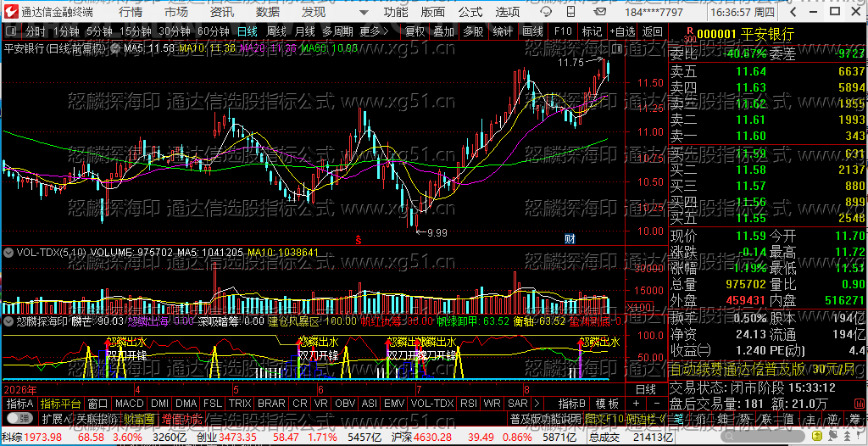Toggle the 弹 pill switch
Image resolution: width=868 pixels, height=446 pixels.
[19, 418]
